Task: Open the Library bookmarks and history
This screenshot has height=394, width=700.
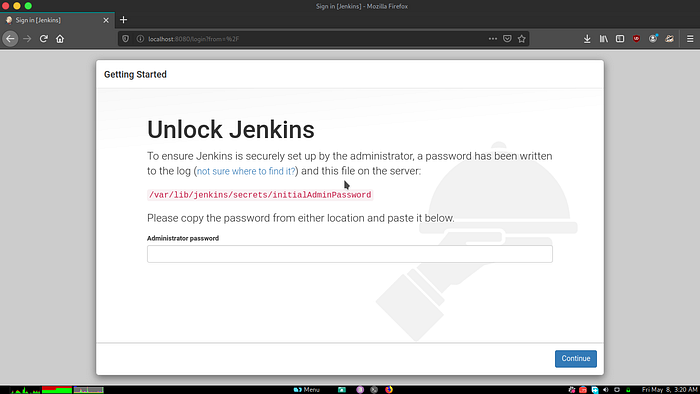Action: pos(604,39)
